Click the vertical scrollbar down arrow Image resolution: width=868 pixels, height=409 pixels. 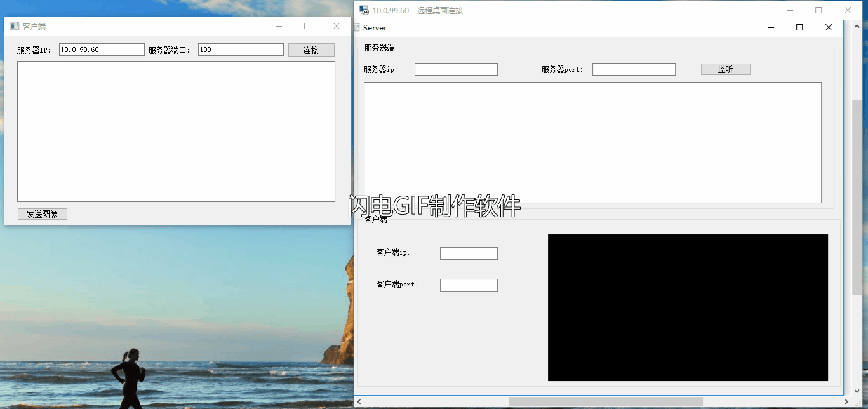(x=857, y=392)
